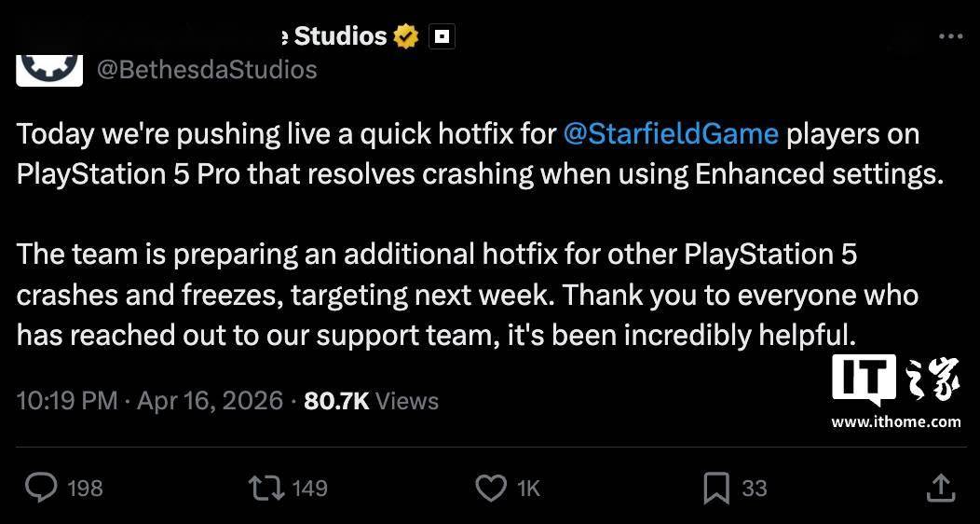The width and height of the screenshot is (980, 524).
Task: Click the square affiliate badge beside the name
Action: click(442, 36)
